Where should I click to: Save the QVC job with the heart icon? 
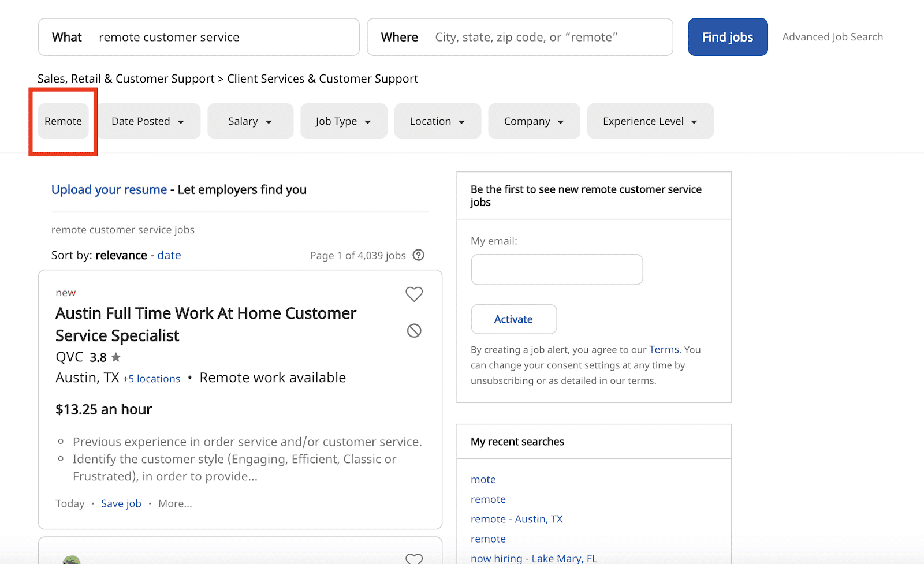(414, 294)
